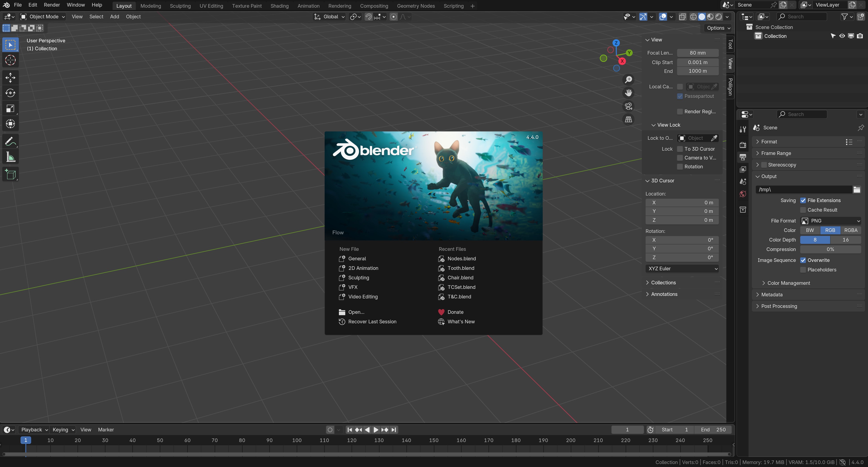The height and width of the screenshot is (467, 868).
Task: Open the Render properties tab icon
Action: point(743,145)
